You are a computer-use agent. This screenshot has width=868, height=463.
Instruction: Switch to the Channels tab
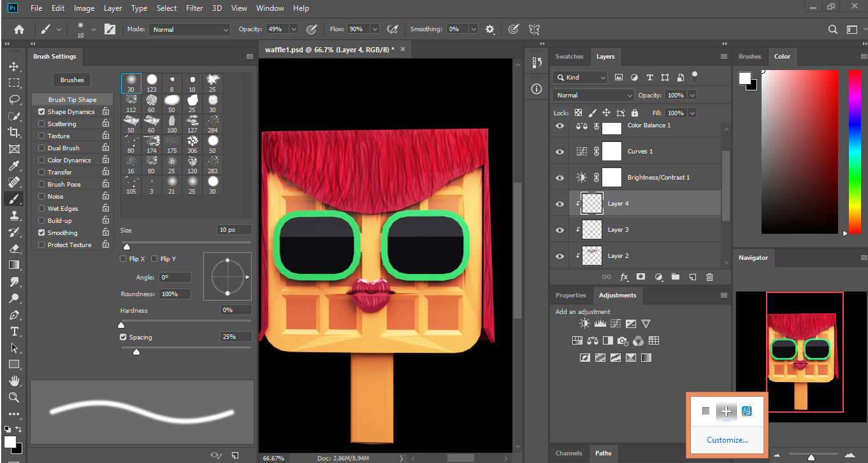(568, 453)
